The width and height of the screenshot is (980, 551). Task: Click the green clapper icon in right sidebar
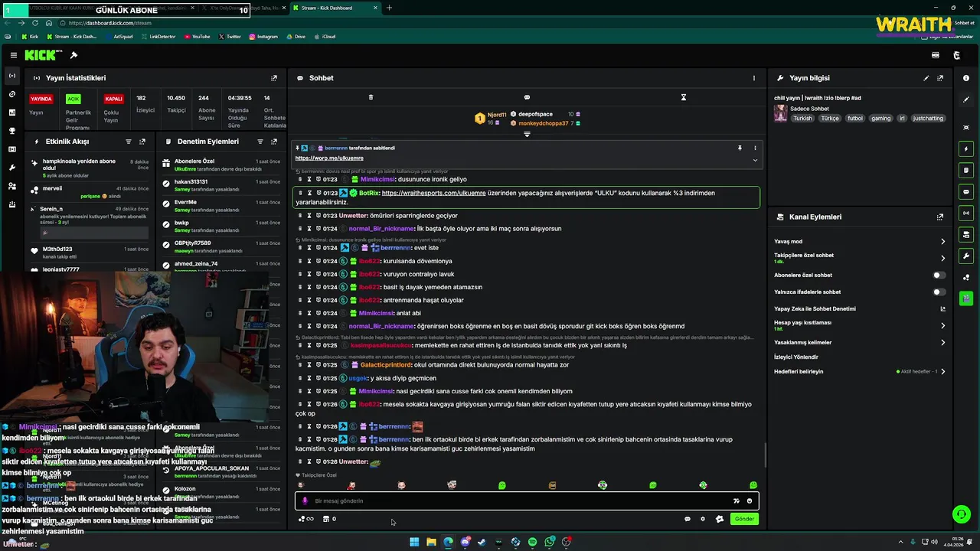tap(966, 298)
